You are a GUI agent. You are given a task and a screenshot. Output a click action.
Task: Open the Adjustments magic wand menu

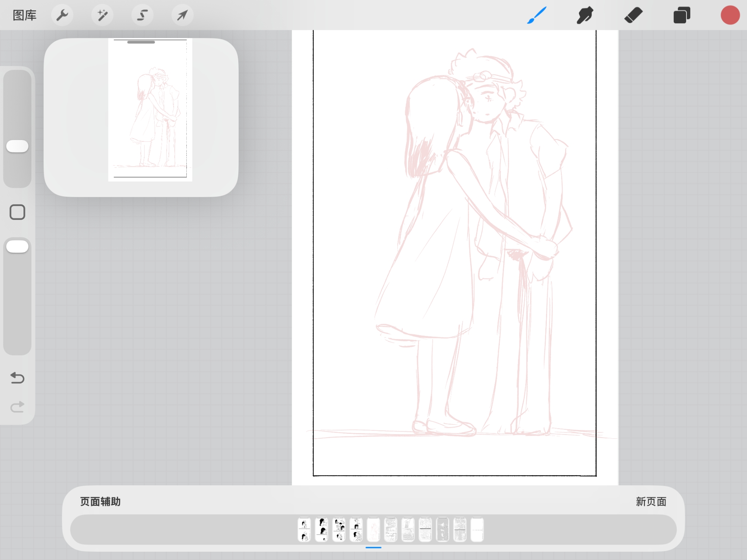(102, 15)
